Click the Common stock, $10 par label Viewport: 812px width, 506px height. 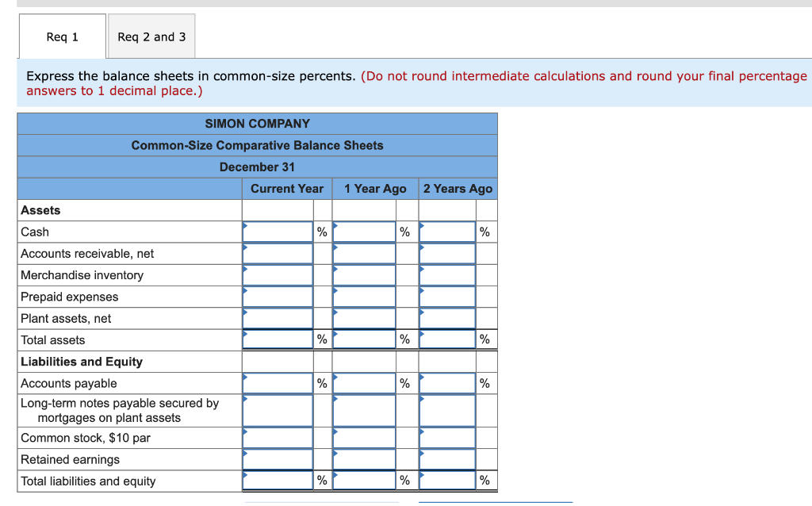[x=86, y=438]
